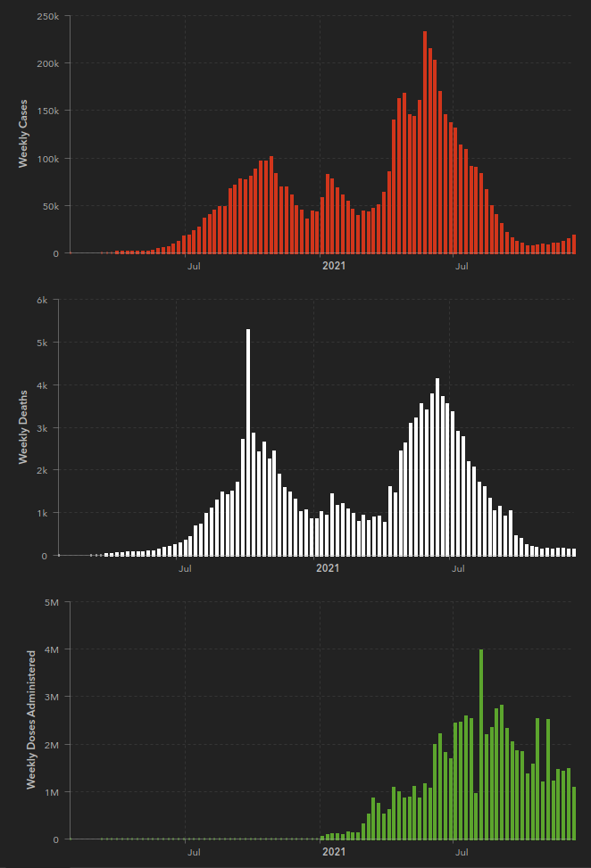
Task: Select the rightmost white bar in Weekly Deaths
Action: point(573,552)
